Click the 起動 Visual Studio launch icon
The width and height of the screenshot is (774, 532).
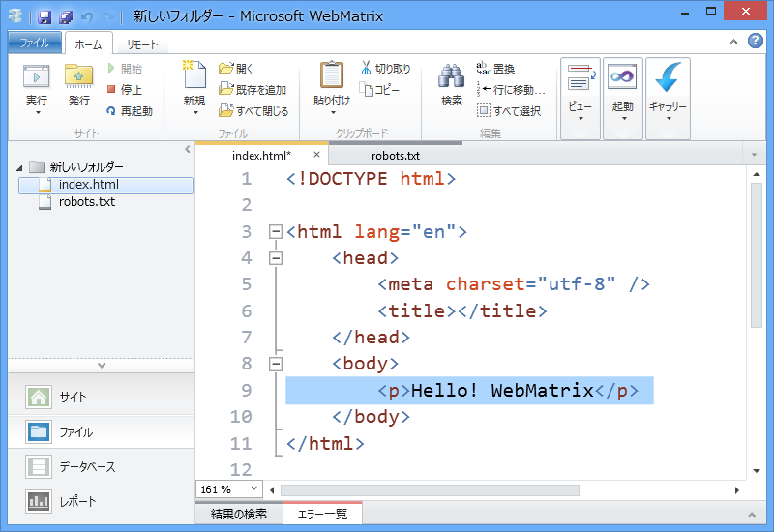tap(622, 77)
